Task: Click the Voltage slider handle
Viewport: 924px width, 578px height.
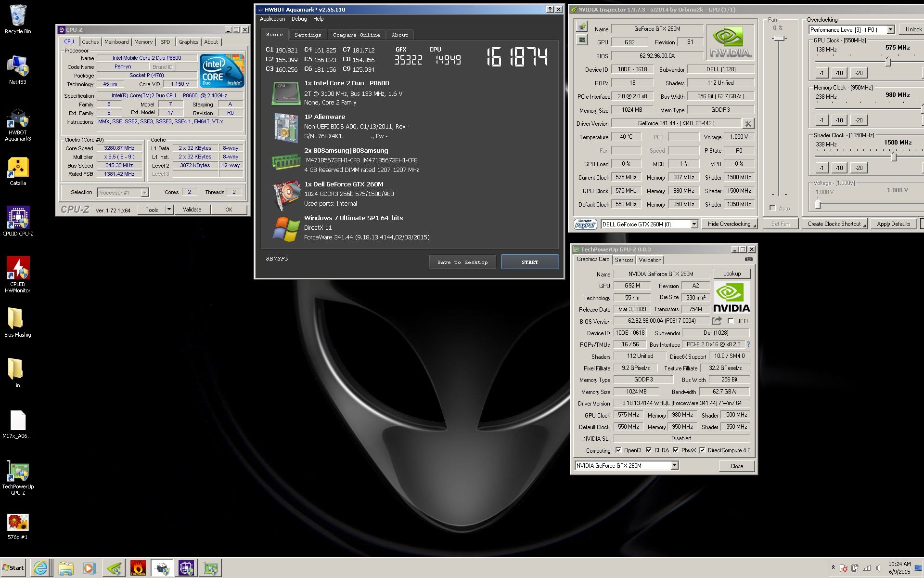Action: click(817, 204)
